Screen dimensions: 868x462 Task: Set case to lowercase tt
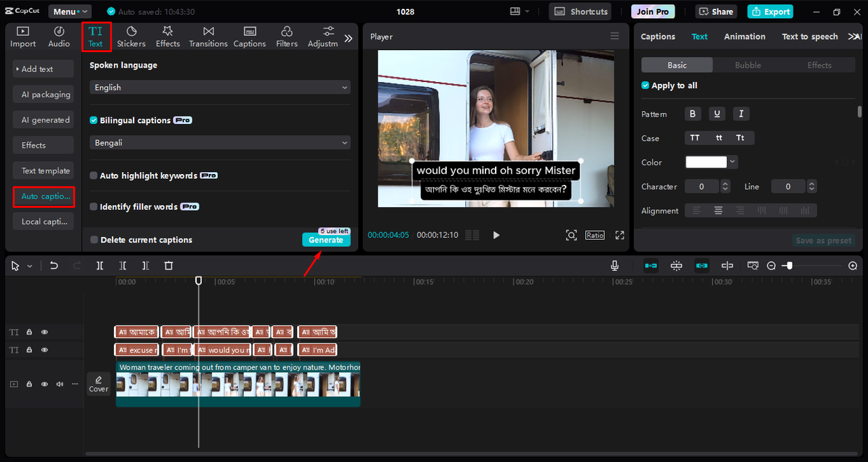coord(719,138)
